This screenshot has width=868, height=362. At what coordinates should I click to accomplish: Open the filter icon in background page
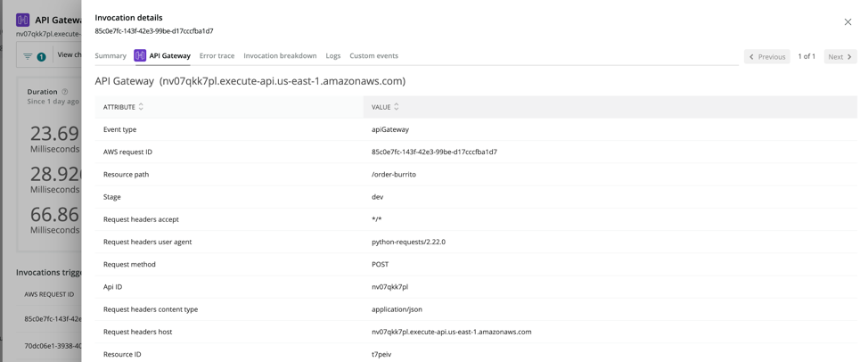[x=28, y=56]
